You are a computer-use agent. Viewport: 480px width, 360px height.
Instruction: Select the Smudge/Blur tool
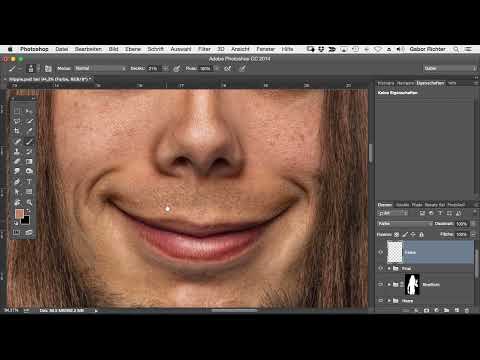[x=17, y=171]
